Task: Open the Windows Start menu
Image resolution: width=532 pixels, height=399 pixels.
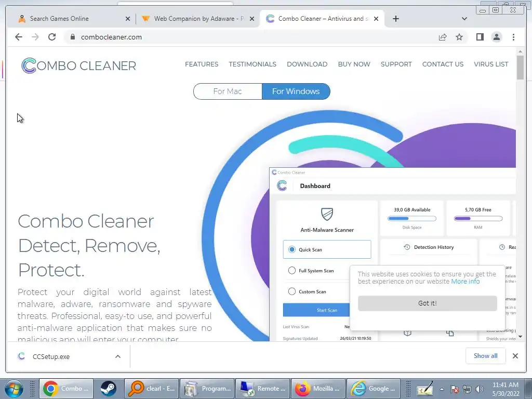Action: (x=14, y=389)
